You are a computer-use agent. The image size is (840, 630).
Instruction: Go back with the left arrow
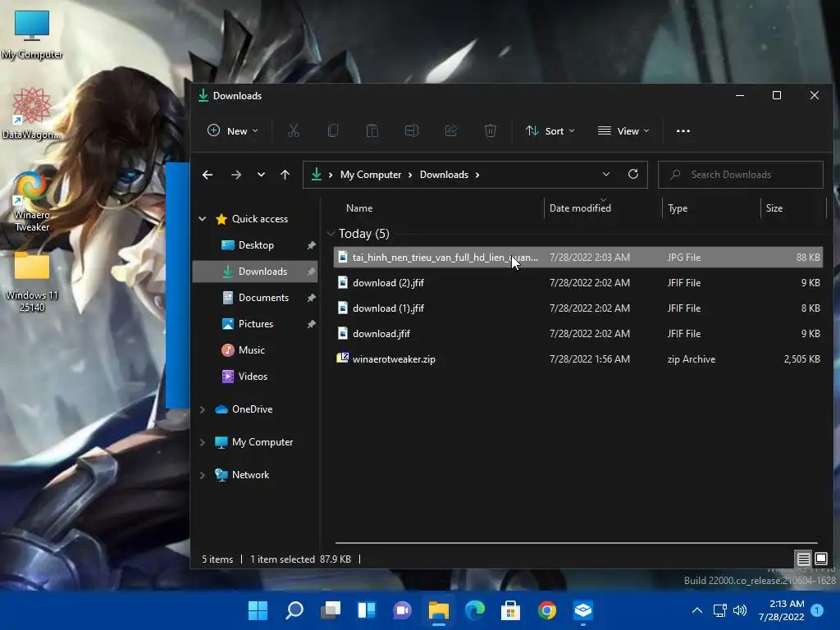(208, 175)
